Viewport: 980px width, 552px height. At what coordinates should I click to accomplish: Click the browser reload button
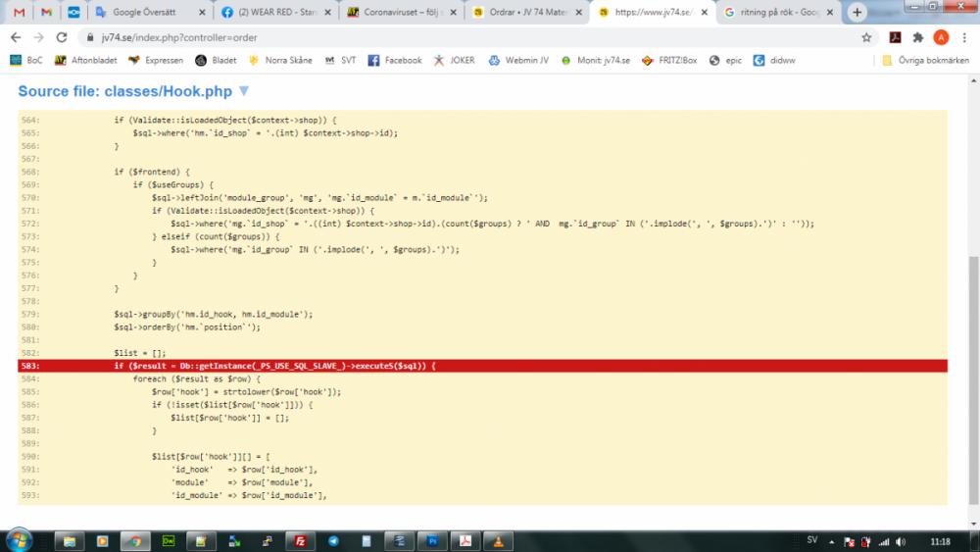(x=62, y=37)
